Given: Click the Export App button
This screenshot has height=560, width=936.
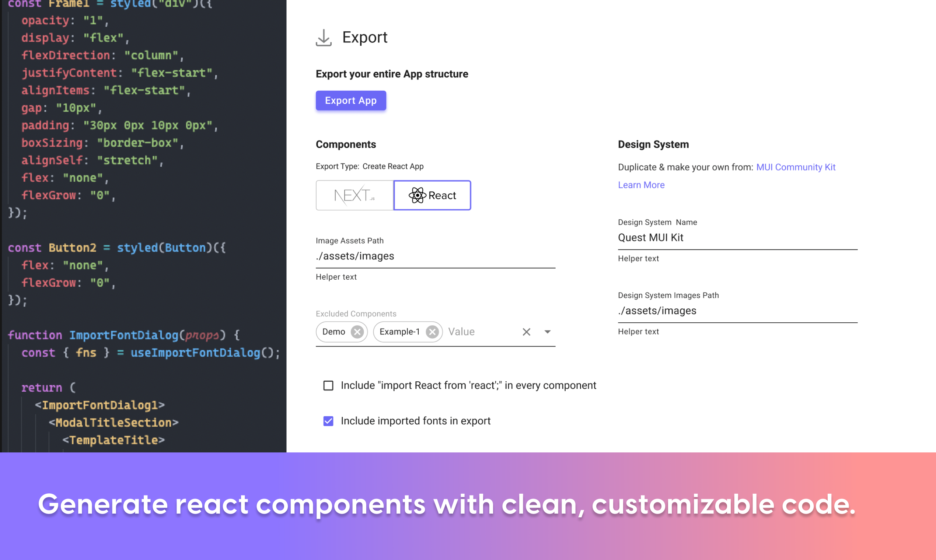Looking at the screenshot, I should (350, 100).
